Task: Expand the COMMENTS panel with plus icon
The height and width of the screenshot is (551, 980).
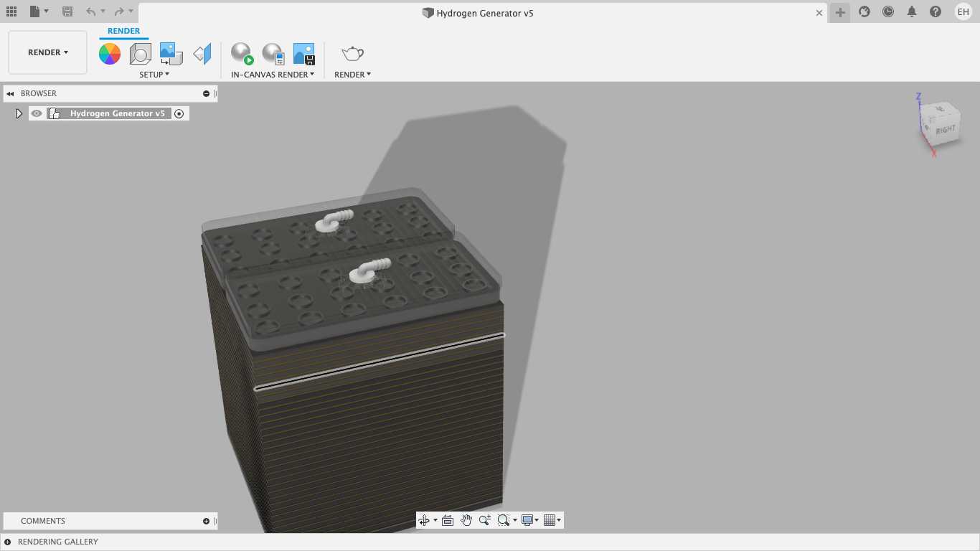Action: [x=206, y=521]
